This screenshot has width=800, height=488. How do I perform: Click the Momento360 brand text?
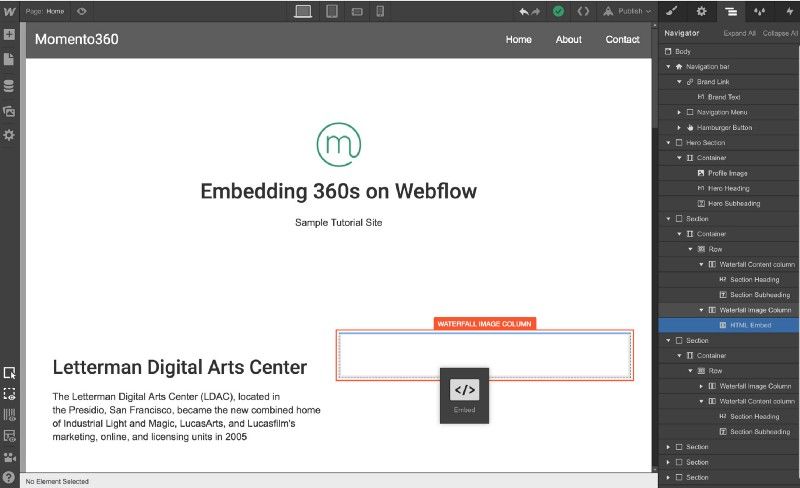click(77, 39)
